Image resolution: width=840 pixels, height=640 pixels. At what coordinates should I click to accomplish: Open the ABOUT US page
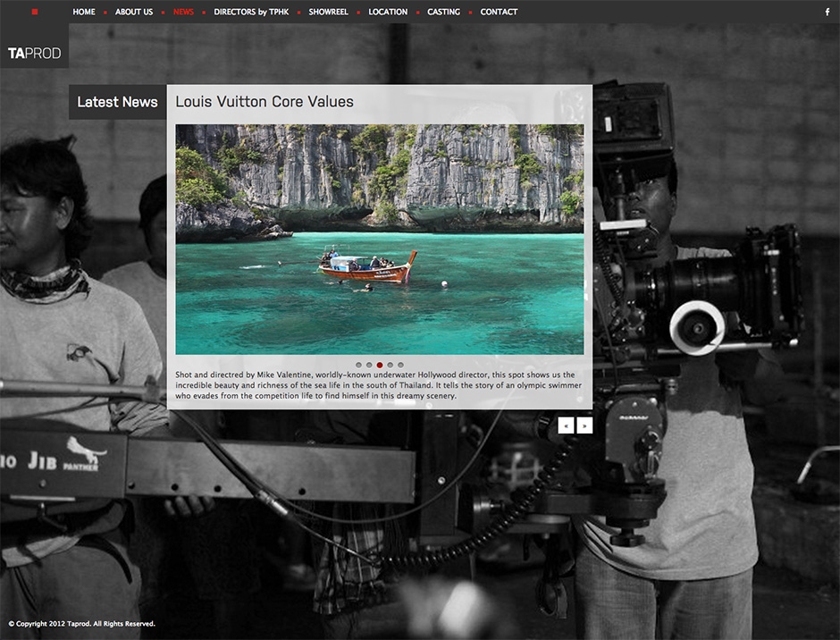click(134, 12)
